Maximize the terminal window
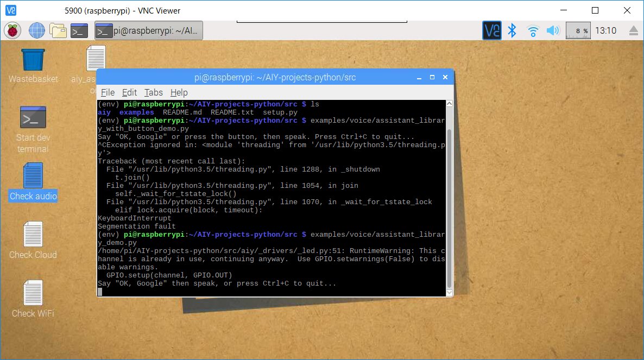 (x=432, y=77)
